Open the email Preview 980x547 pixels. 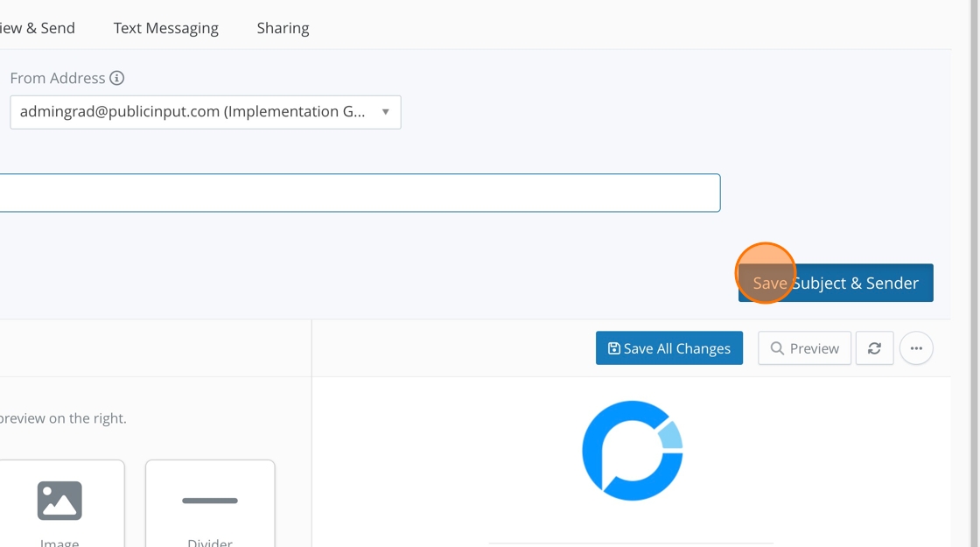(x=804, y=347)
